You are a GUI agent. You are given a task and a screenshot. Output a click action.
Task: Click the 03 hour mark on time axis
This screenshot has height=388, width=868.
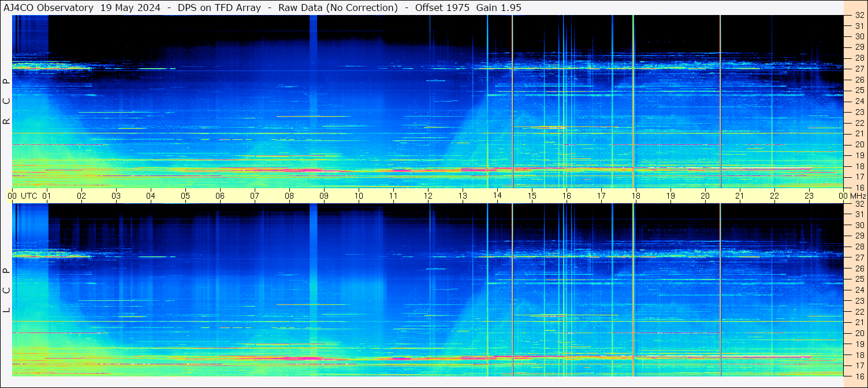[x=116, y=196]
